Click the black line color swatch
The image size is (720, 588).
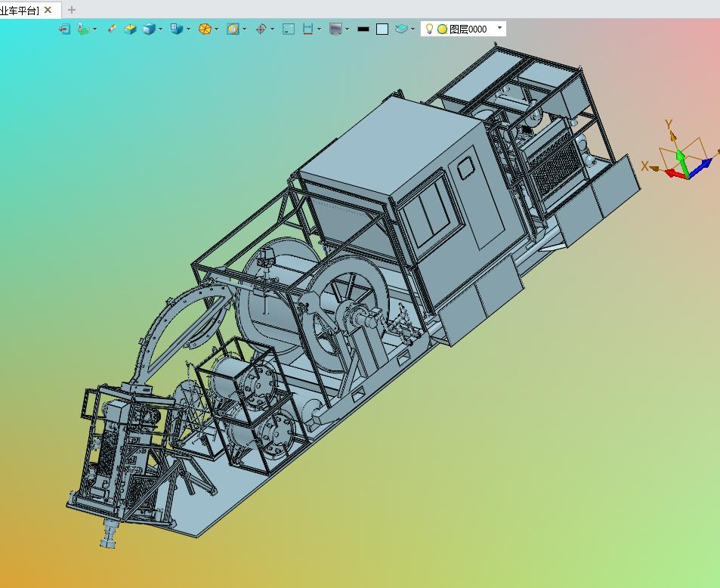pyautogui.click(x=363, y=29)
